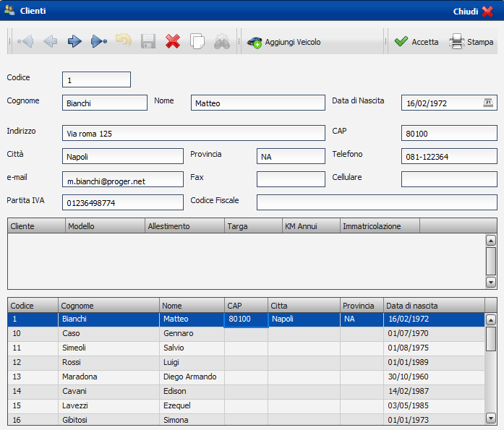Select the Lavezzi row

(246, 405)
